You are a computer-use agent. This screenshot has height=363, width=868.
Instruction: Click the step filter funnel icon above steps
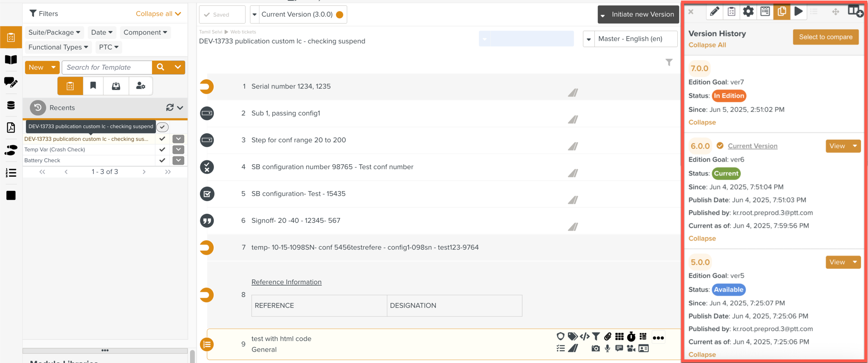pyautogui.click(x=669, y=62)
